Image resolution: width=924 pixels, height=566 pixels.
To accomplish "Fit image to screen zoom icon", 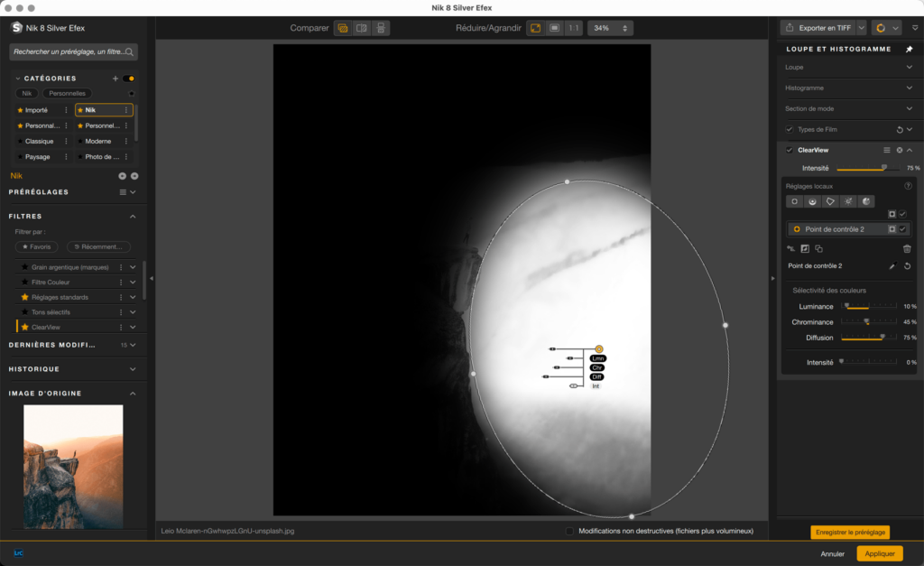I will (535, 28).
